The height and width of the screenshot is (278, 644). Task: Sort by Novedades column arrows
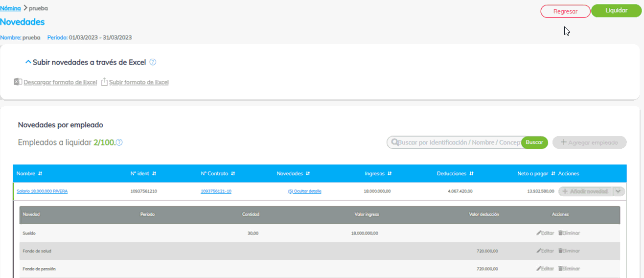coord(308,174)
